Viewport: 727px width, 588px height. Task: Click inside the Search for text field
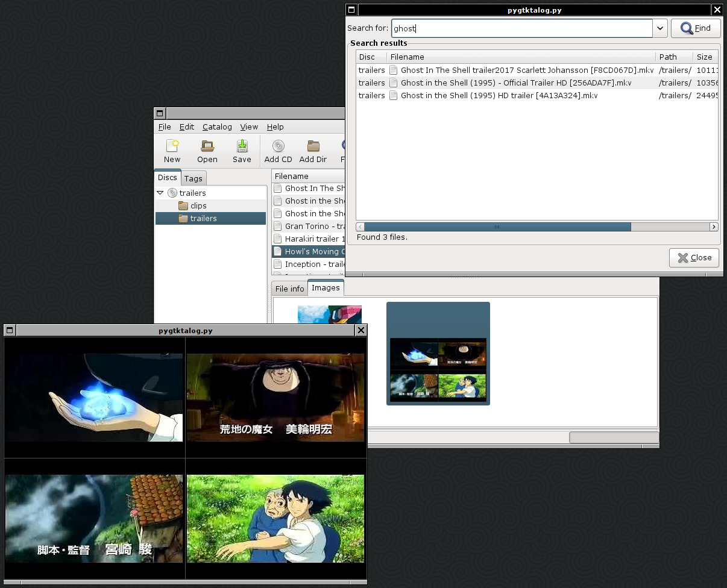click(521, 28)
